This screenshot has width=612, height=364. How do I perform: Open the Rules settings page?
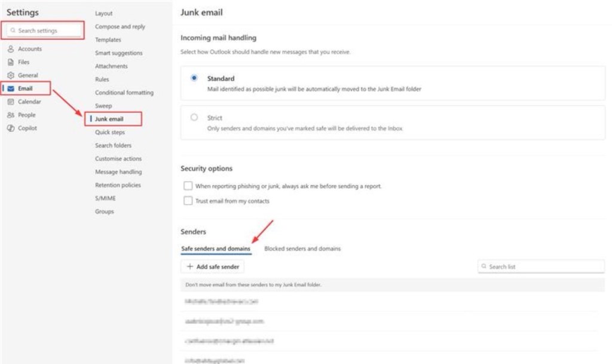102,79
